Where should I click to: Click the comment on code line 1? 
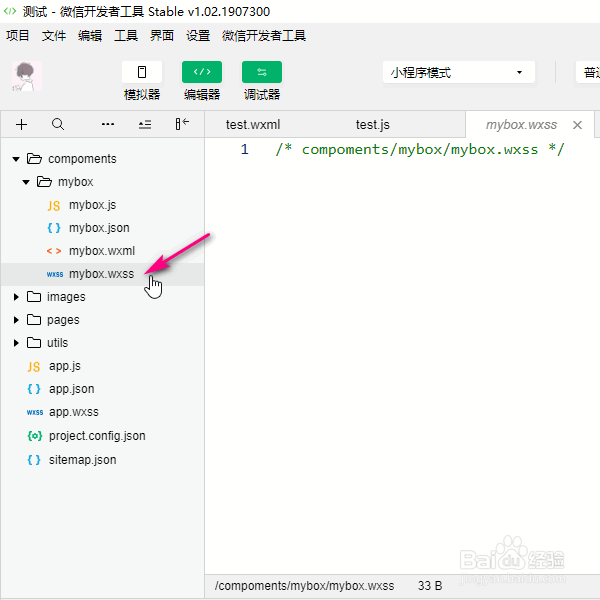pyautogui.click(x=420, y=149)
